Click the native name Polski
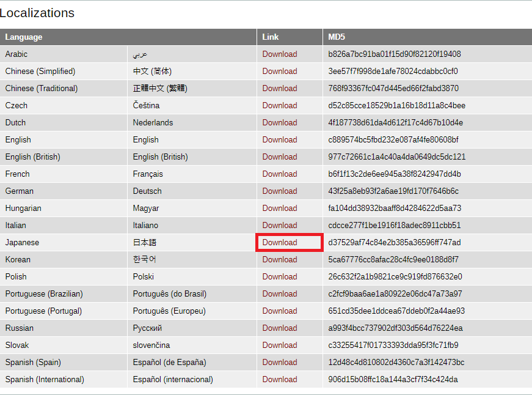This screenshot has width=532, height=395. point(143,276)
